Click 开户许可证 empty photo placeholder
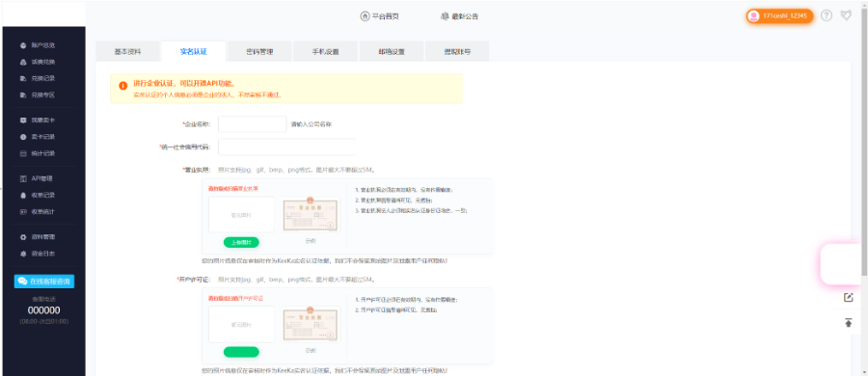Image resolution: width=868 pixels, height=376 pixels. coord(241,325)
